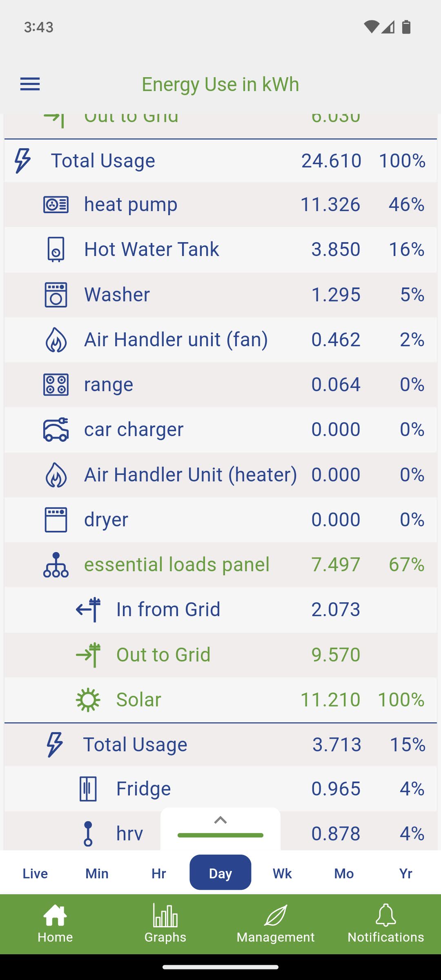Tap the Solar sun icon

88,700
